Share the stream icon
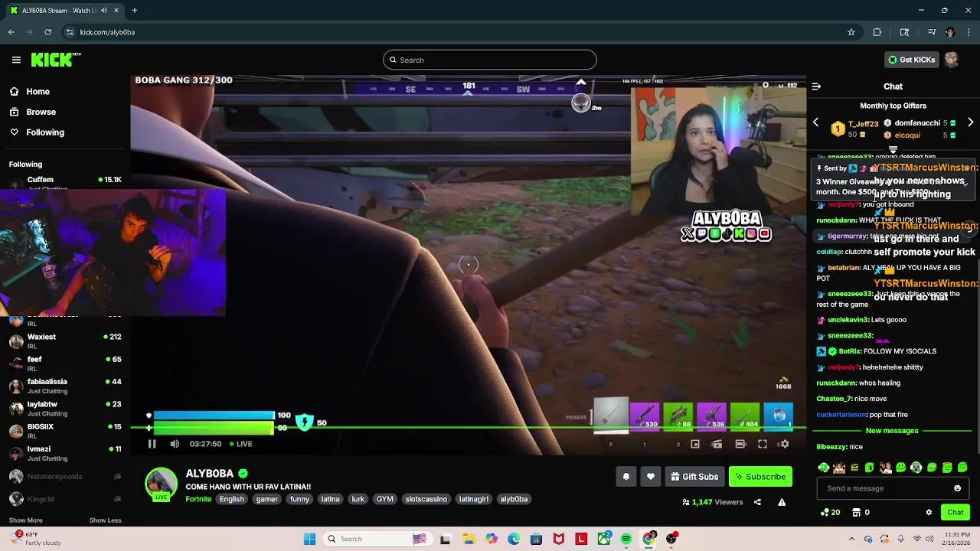The image size is (980, 551). (x=757, y=502)
